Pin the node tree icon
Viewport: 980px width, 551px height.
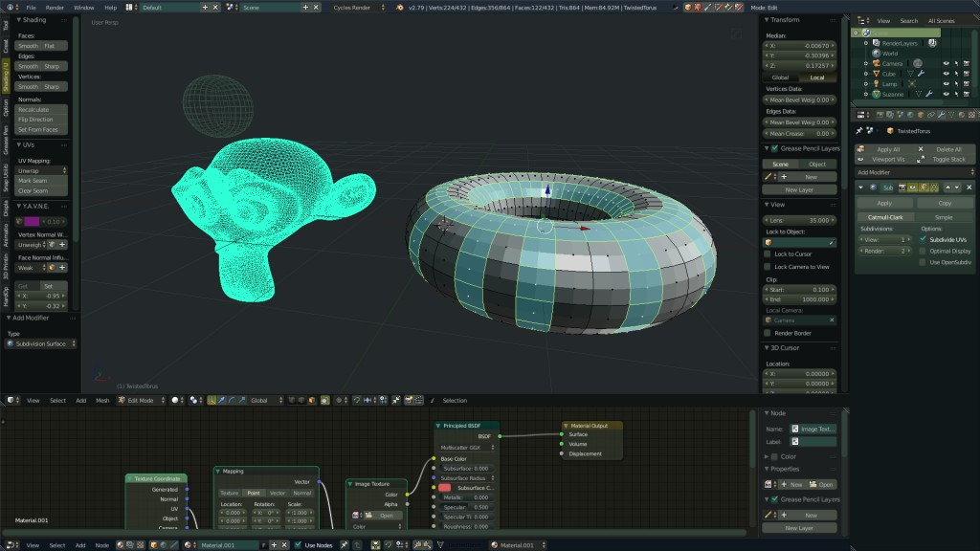pos(344,545)
